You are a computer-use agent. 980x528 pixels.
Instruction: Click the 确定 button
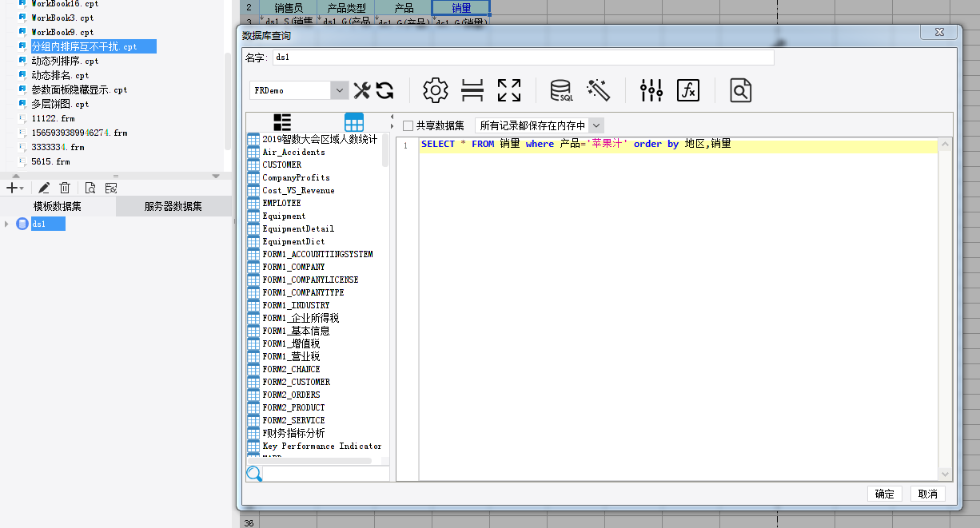coord(885,494)
